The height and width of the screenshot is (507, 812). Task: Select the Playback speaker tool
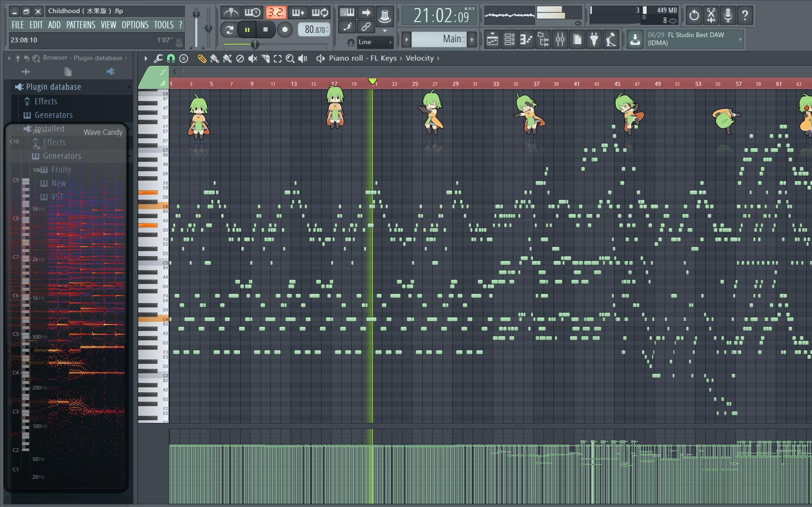coord(303,58)
